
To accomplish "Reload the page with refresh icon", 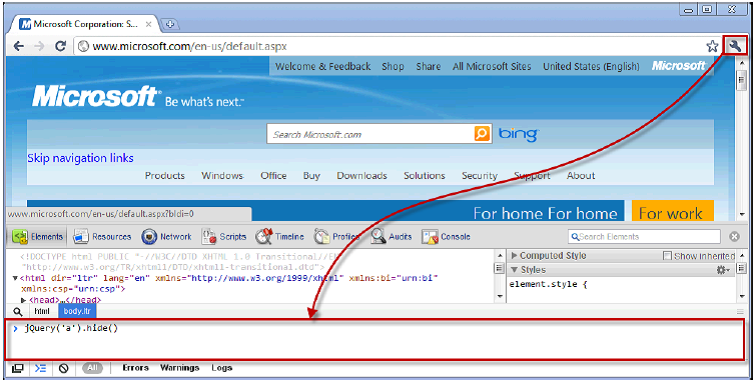I will click(60, 46).
